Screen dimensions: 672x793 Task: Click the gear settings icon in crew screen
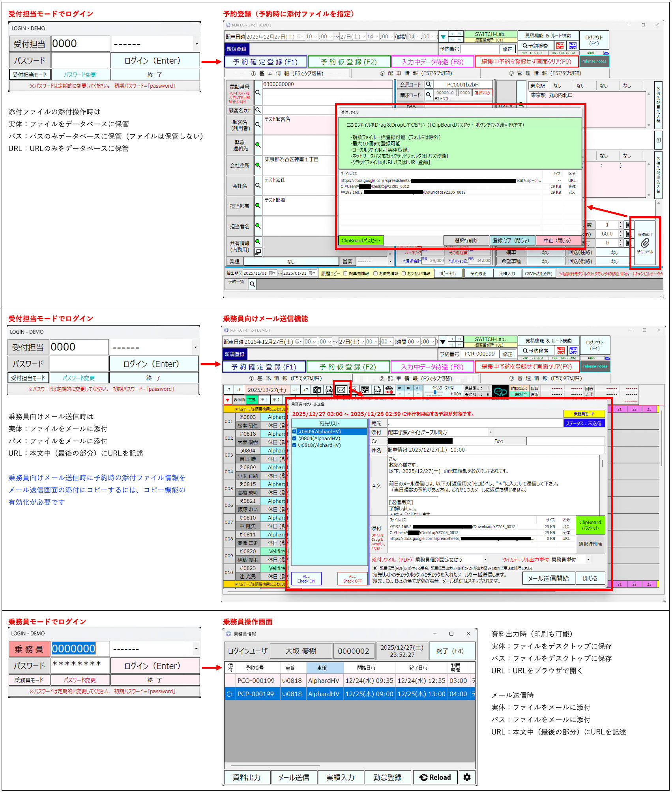pos(467,777)
